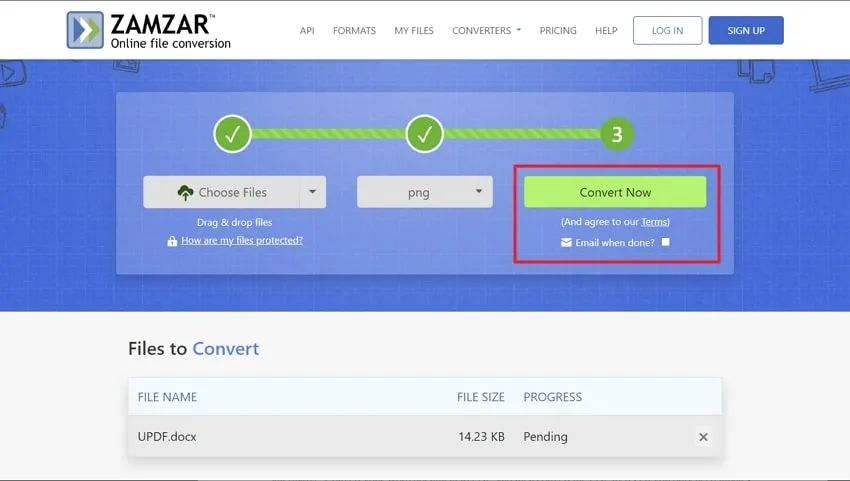The width and height of the screenshot is (850, 481).
Task: Click the 14.23 KB file size
Action: [481, 437]
